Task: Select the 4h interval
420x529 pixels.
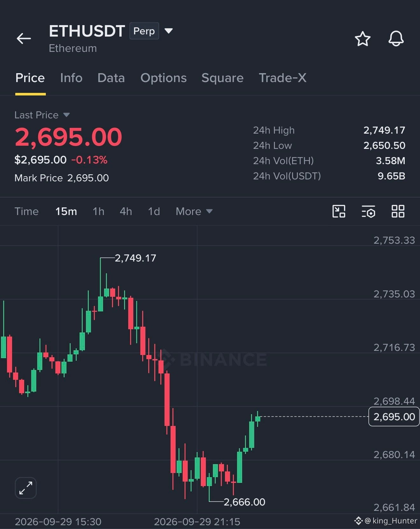Action: (126, 211)
